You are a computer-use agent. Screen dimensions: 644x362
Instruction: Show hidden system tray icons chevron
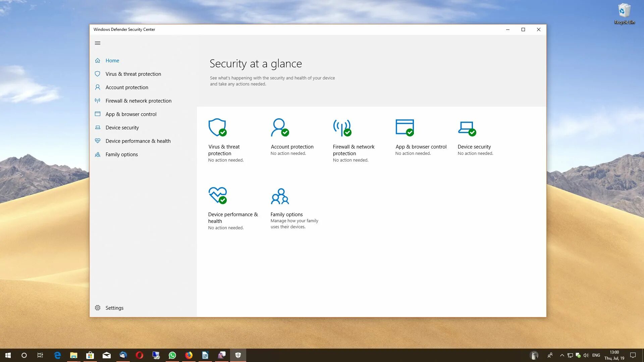point(562,355)
